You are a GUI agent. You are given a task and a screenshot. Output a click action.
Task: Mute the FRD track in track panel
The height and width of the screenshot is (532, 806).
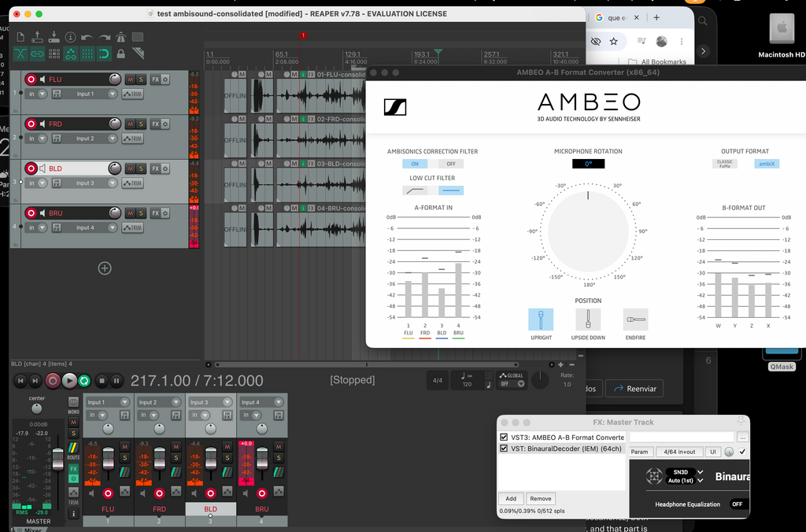(130, 124)
